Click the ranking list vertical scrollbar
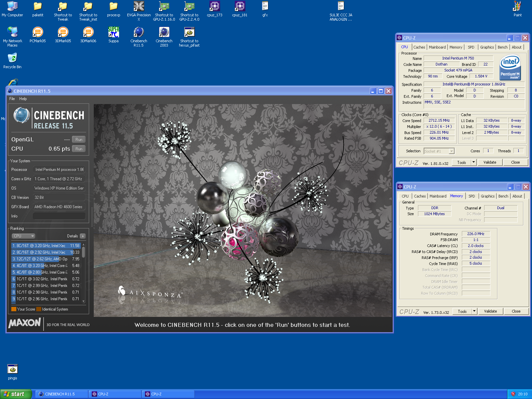The image size is (532, 399). pyautogui.click(x=83, y=273)
